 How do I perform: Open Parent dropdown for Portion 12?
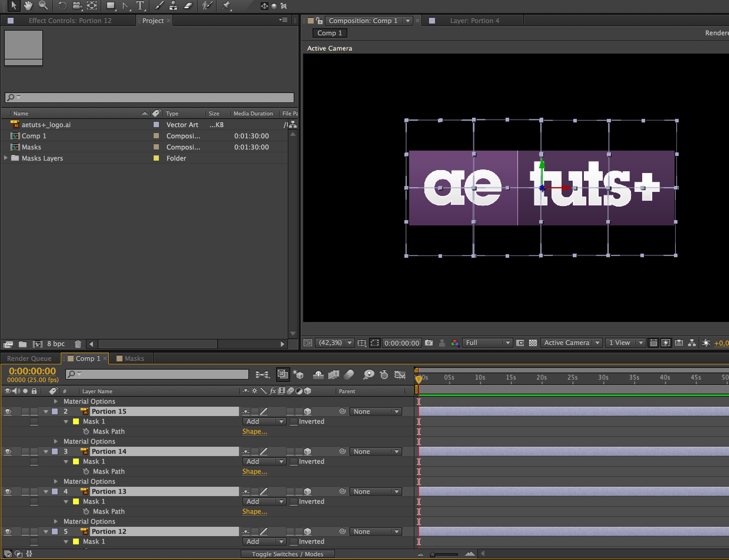click(376, 531)
